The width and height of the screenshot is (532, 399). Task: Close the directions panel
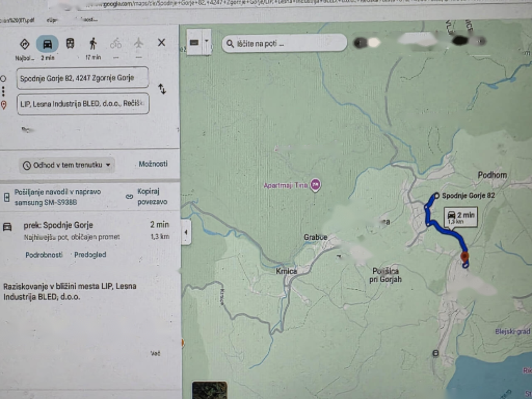pyautogui.click(x=162, y=42)
